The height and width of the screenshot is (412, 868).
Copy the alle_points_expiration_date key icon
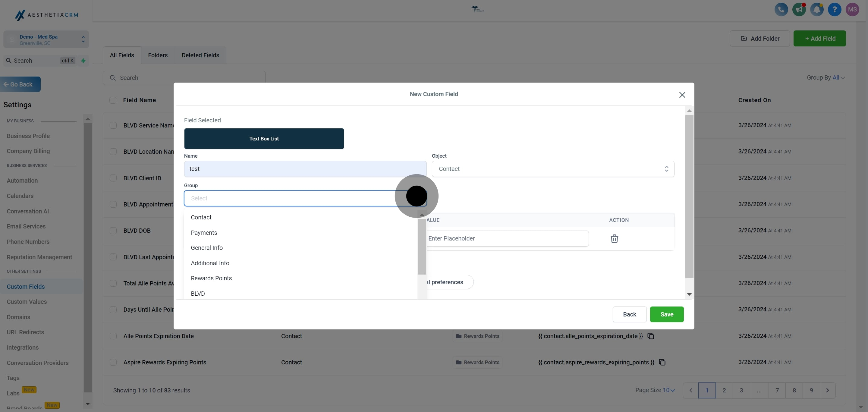(651, 336)
